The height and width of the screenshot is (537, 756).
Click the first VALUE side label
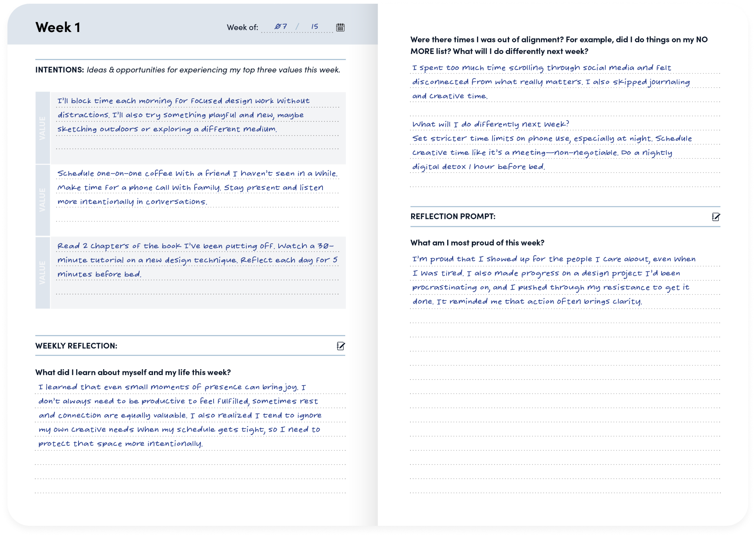(43, 128)
